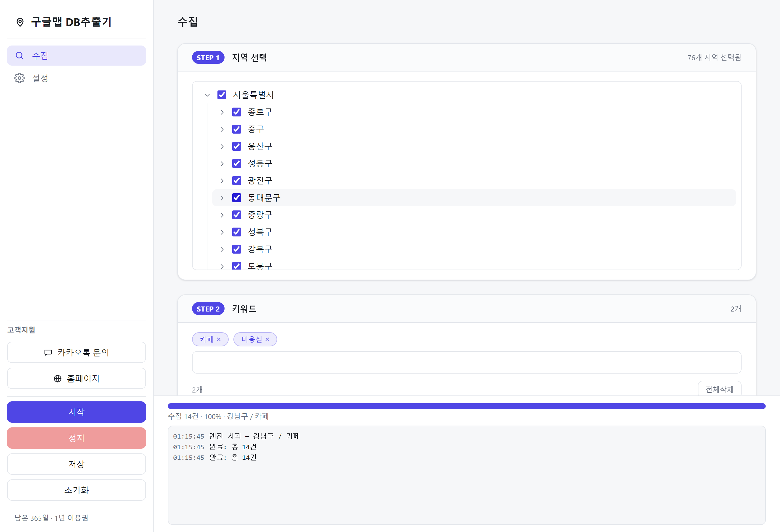Click the collection progress bar
780x532 pixels.
coord(467,406)
